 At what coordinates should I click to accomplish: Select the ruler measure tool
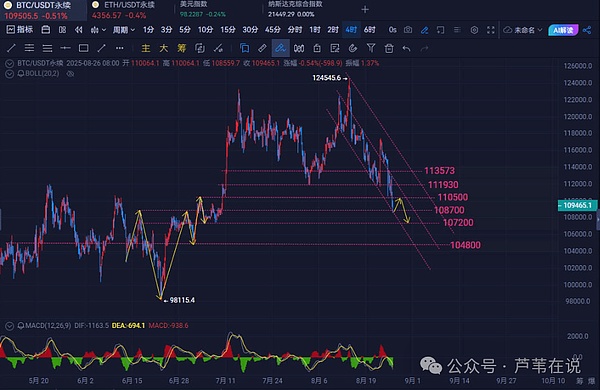262,48
